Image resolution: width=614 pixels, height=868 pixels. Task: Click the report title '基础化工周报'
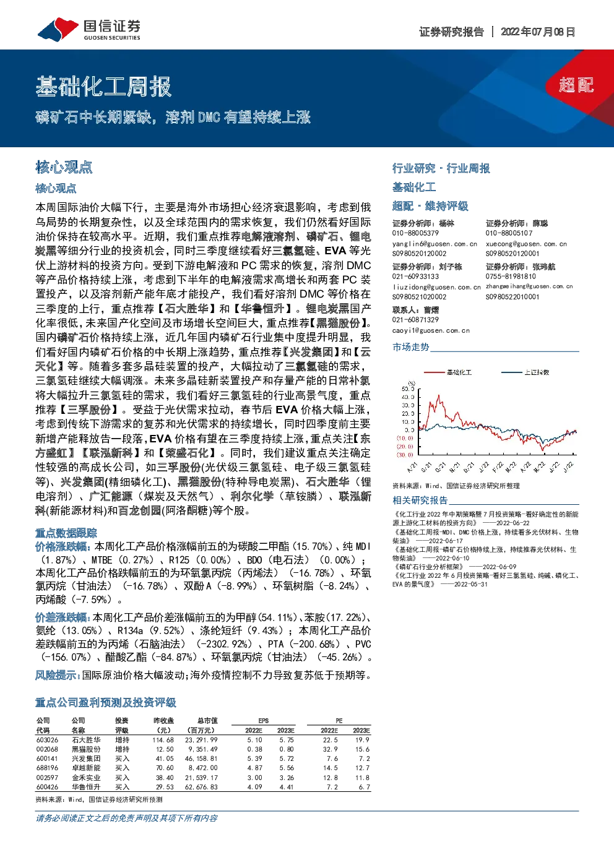[x=103, y=87]
